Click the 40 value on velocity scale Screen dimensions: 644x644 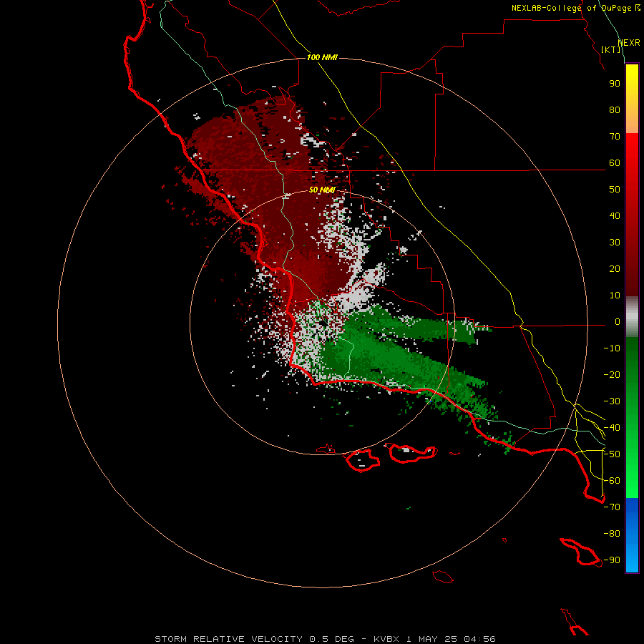[x=615, y=215]
